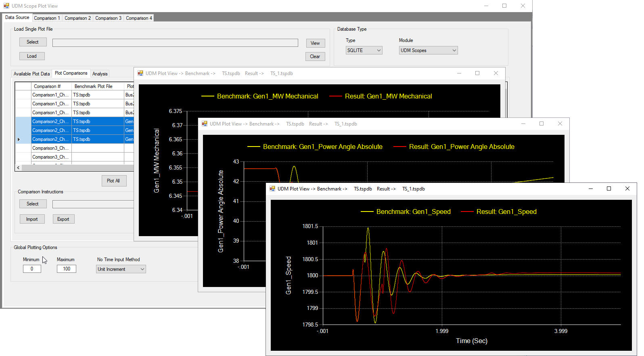Click the Plot All button
644x356 pixels.
coord(113,181)
